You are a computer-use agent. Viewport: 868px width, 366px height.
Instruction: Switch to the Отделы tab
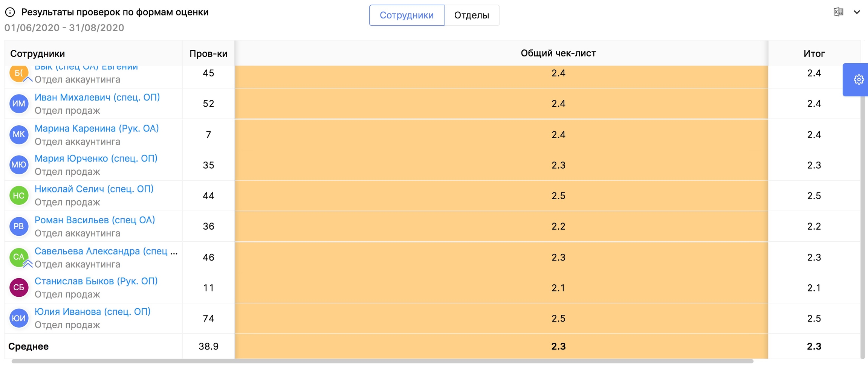coord(471,15)
